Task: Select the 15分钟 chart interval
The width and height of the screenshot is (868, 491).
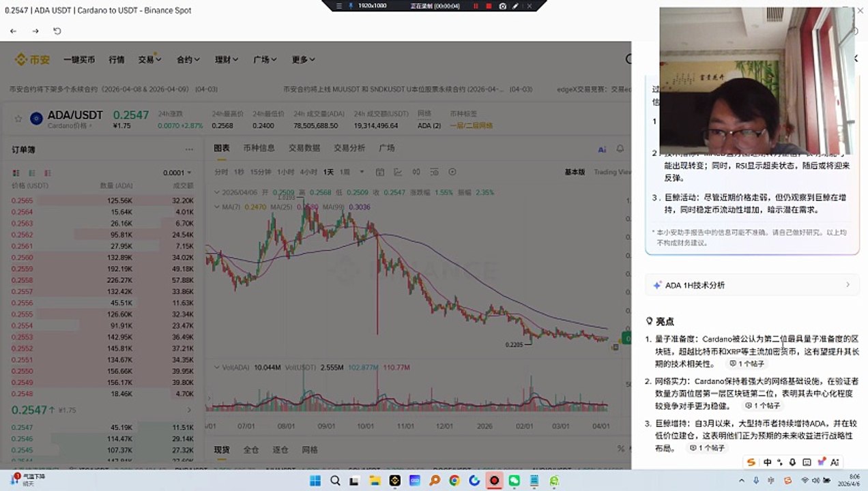Action: pyautogui.click(x=261, y=172)
